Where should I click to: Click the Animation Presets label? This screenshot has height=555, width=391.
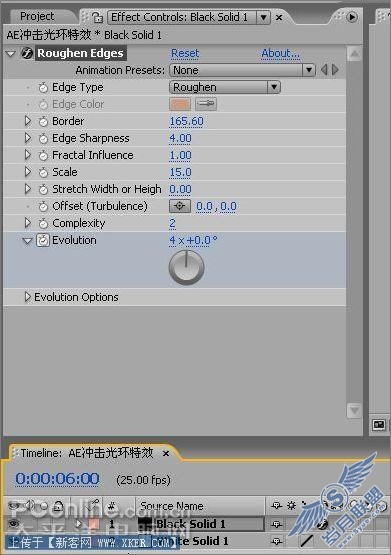(x=120, y=70)
